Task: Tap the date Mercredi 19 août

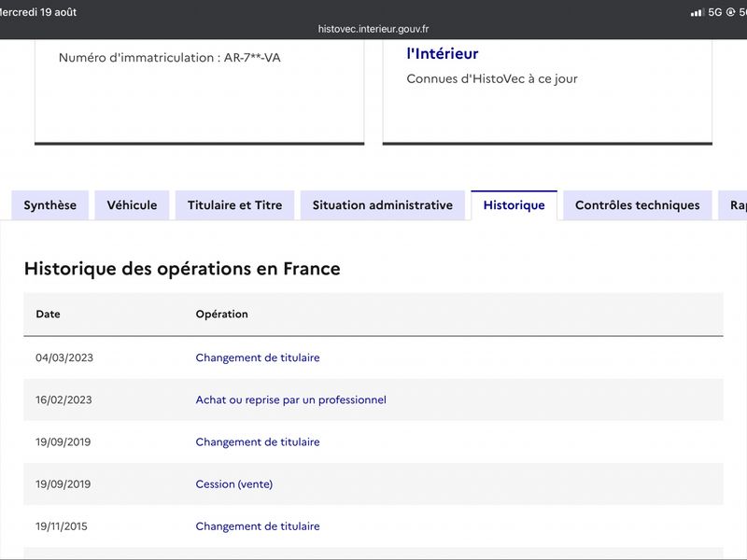Action: pyautogui.click(x=37, y=12)
